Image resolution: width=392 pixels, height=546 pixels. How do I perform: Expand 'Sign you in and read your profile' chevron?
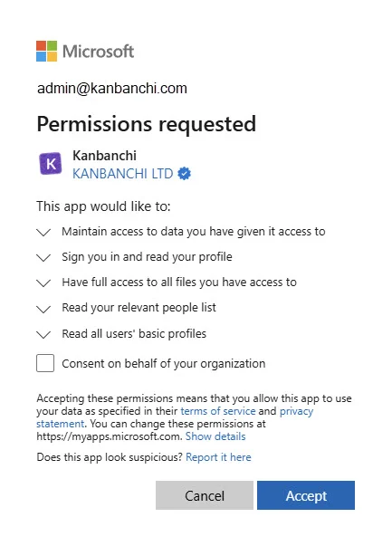coord(43,258)
